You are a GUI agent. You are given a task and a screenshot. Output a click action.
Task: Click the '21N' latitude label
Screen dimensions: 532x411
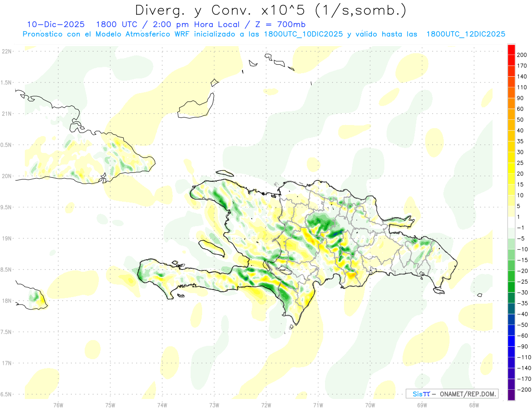[x=6, y=114]
